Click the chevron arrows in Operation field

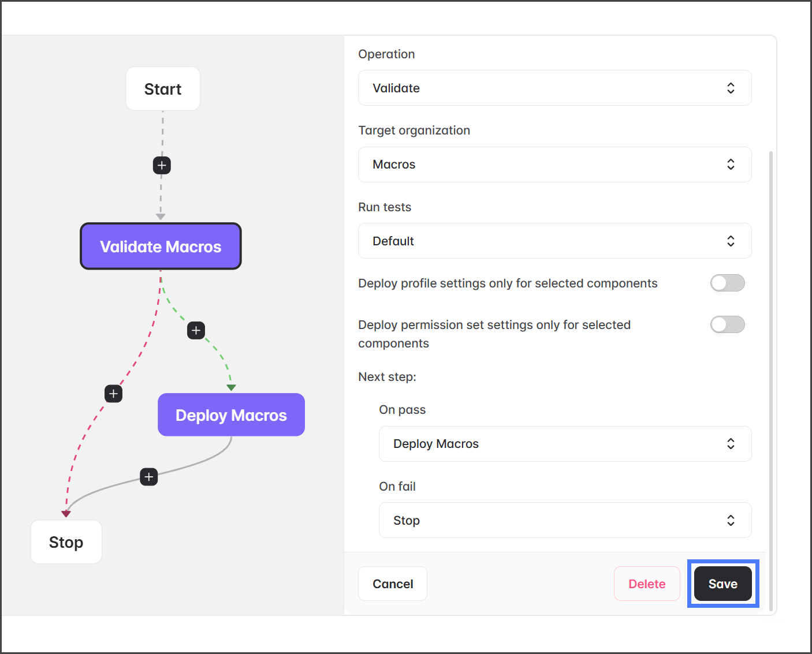click(x=731, y=88)
